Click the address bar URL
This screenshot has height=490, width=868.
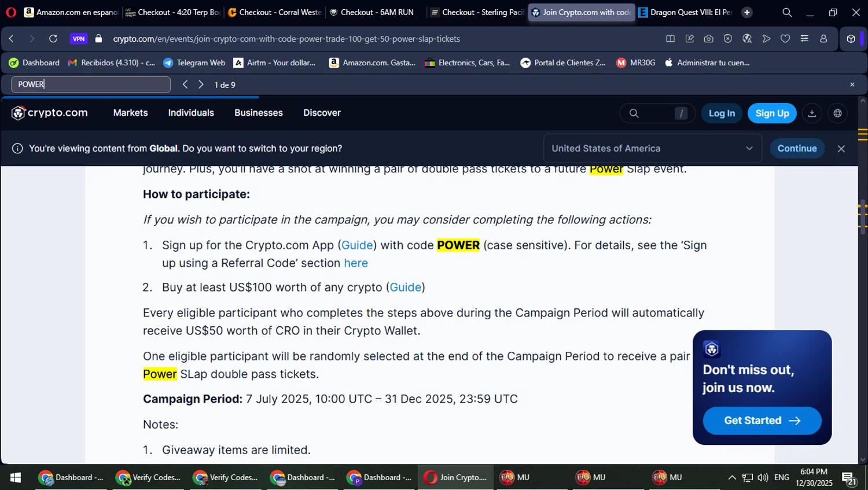pos(286,39)
